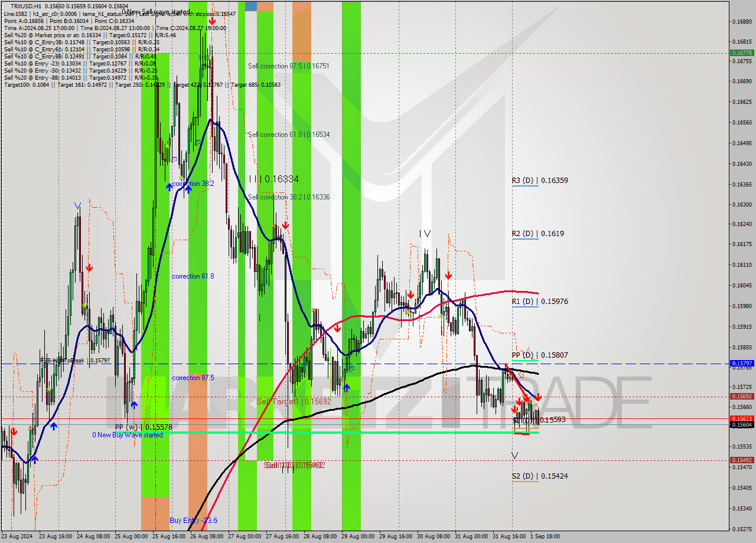Click the blue 0.15797 price tag on axis
The width and height of the screenshot is (756, 543).
(742, 364)
